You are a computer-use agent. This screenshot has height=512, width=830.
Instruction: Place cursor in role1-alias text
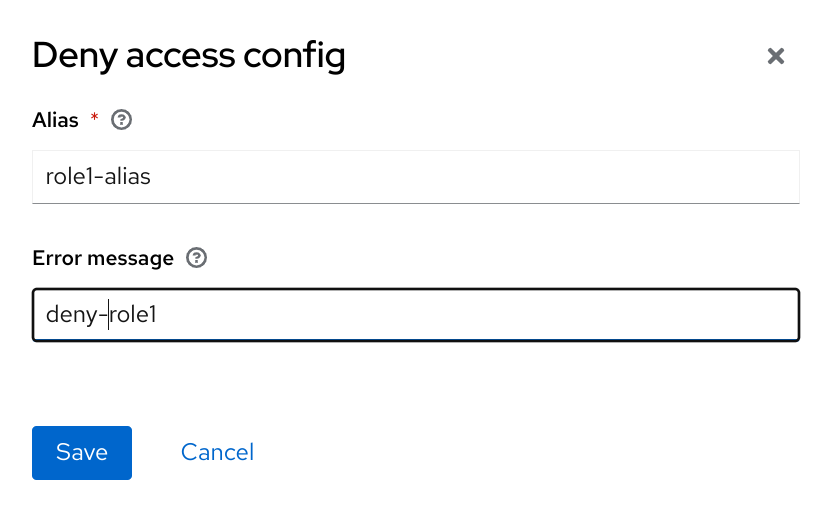(98, 177)
